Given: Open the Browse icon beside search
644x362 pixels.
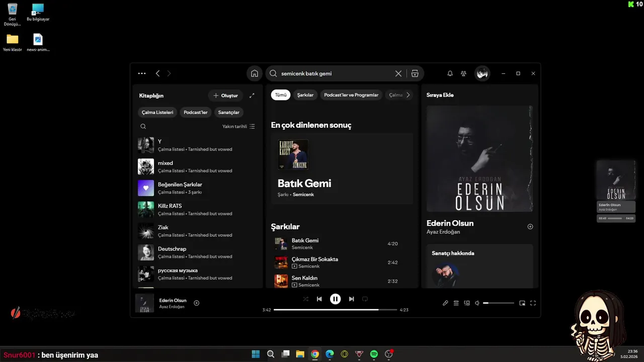Looking at the screenshot, I should (x=415, y=73).
